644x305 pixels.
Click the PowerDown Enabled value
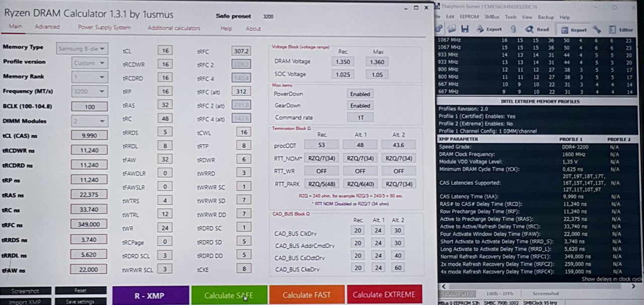coord(360,94)
